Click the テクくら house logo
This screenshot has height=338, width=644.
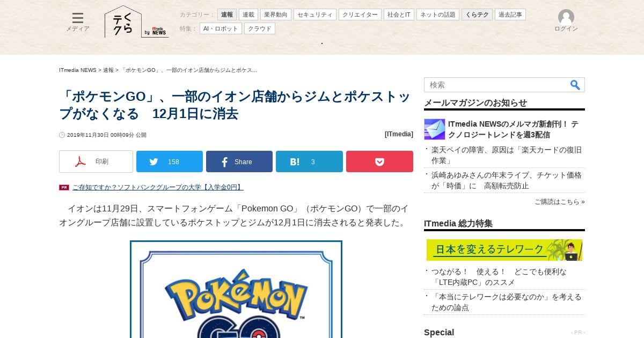pos(123,21)
